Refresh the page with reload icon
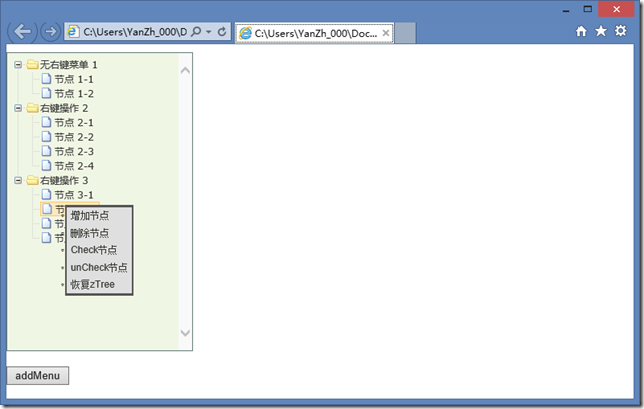The image size is (644, 409). coord(222,32)
